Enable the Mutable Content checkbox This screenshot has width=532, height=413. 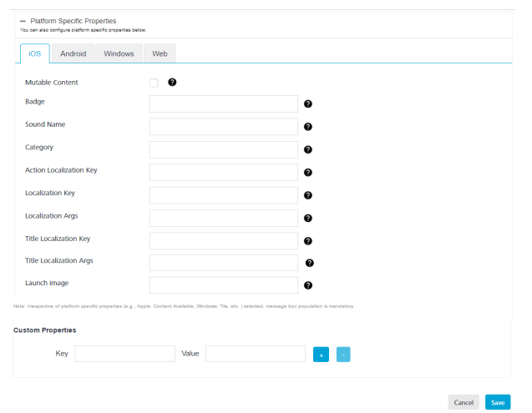click(154, 83)
